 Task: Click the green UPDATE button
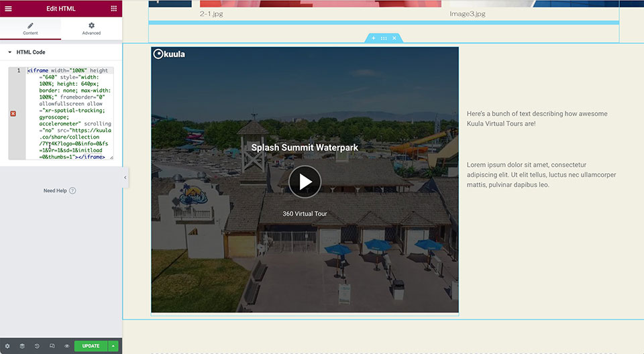pyautogui.click(x=91, y=346)
